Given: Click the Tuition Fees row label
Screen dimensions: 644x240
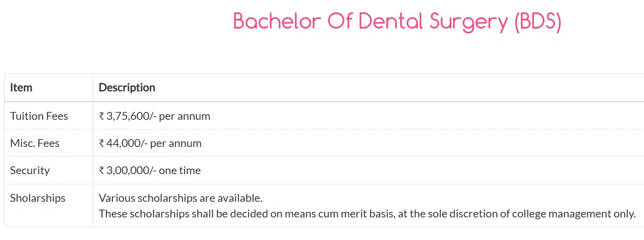Looking at the screenshot, I should point(39,116).
